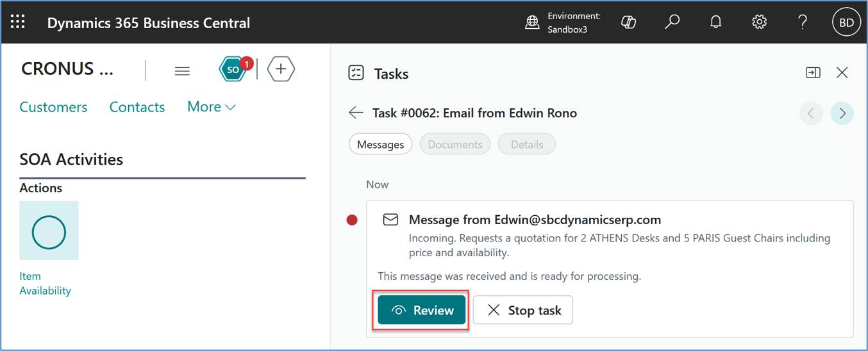Viewport: 868px width, 351px height.
Task: Dock the Tasks pane with panel icon
Action: [x=813, y=73]
